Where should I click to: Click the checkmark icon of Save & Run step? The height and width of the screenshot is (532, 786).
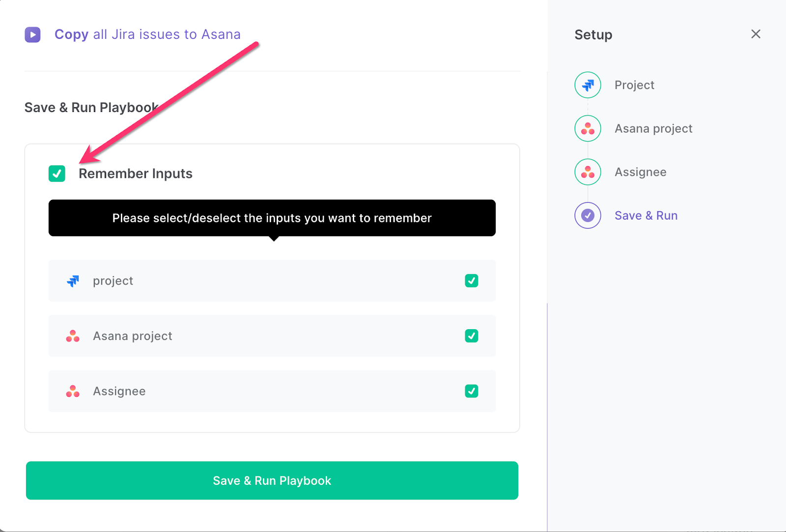pyautogui.click(x=588, y=215)
